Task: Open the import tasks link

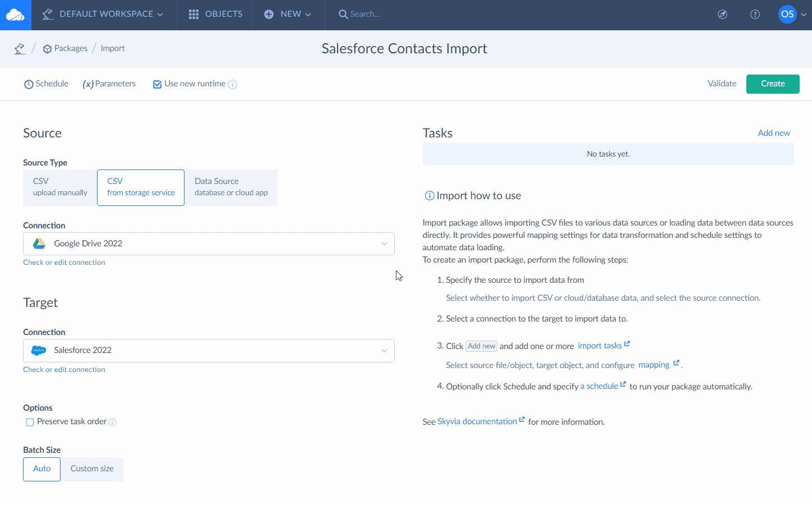Action: pos(599,346)
